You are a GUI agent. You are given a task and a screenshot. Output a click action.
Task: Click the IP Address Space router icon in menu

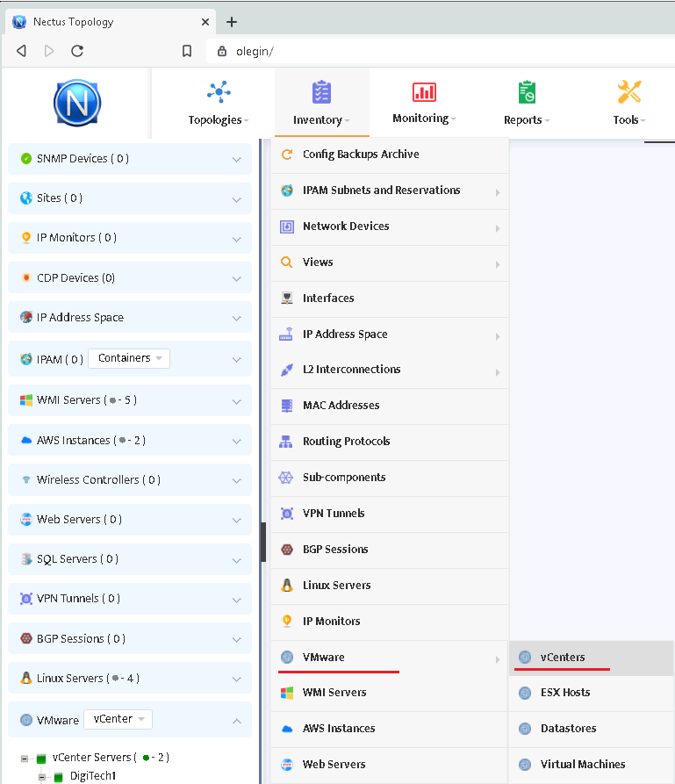point(286,334)
